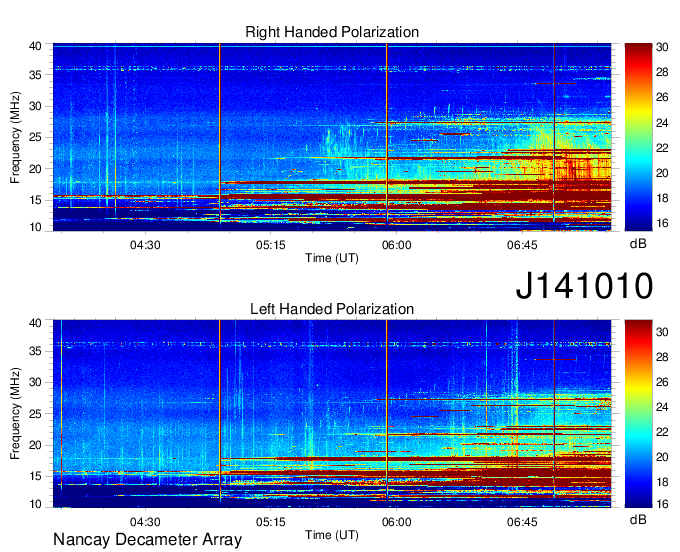680x552 pixels.
Task: Click the dB unit label under the Left Handed color bar
Action: tap(638, 519)
